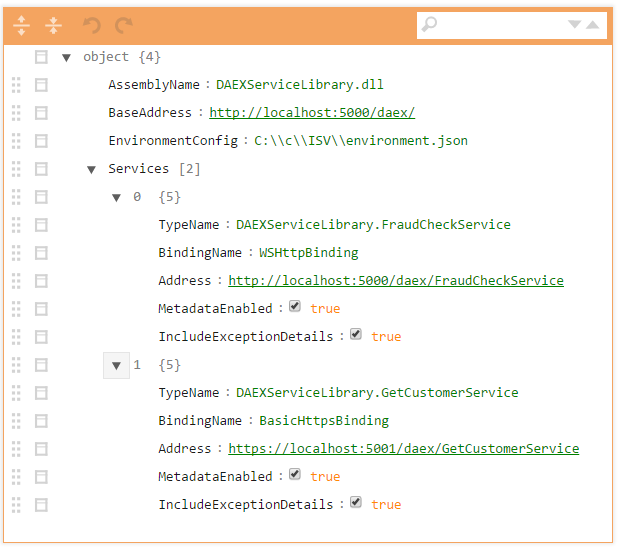Open the FraudCheckService address link
Screen dimensions: 619x547
click(395, 281)
